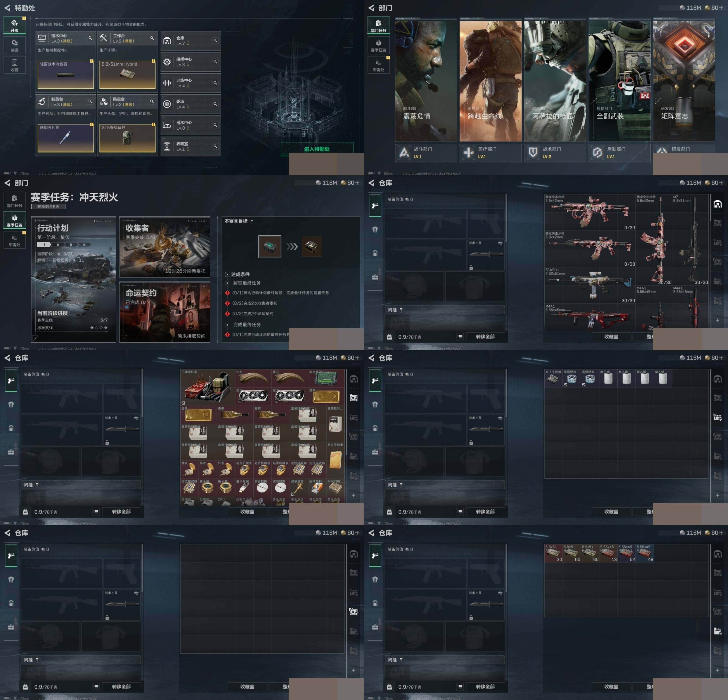Inspect 潜水中心 using its magnifier icon
Viewport: 728px width, 700px height.
click(215, 125)
